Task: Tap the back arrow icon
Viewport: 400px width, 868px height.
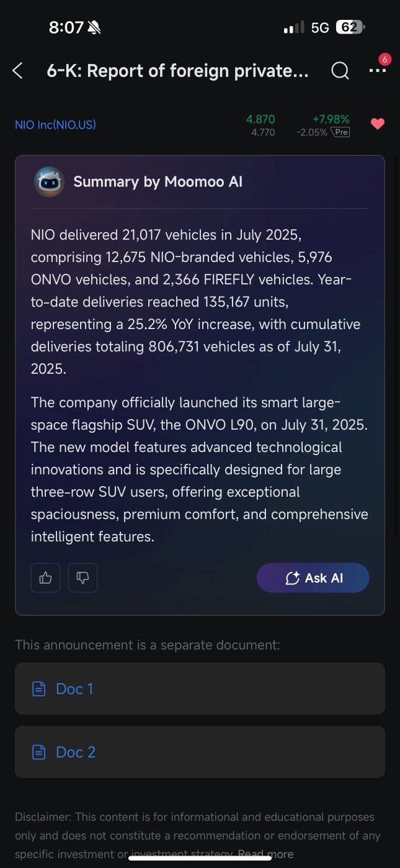Action: click(x=17, y=71)
